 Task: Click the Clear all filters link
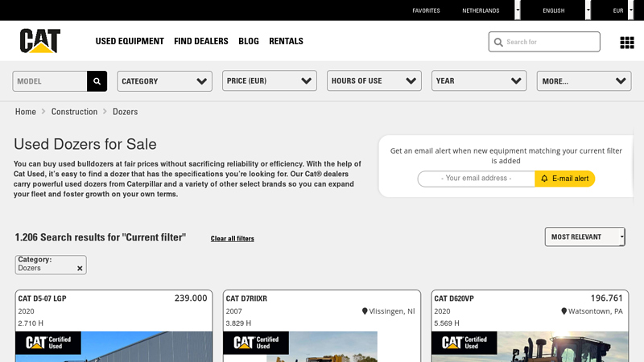click(232, 239)
